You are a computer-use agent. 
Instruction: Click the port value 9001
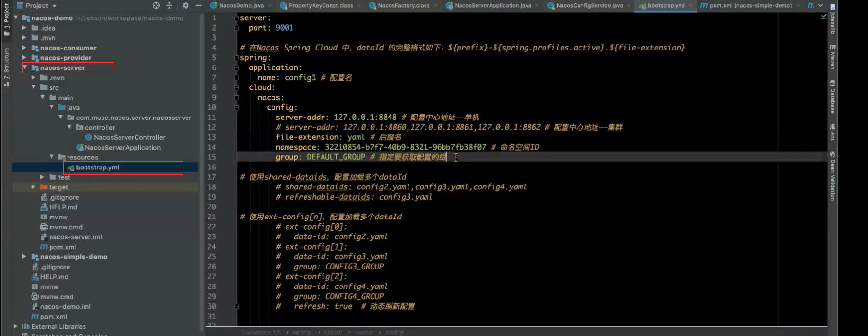(284, 28)
